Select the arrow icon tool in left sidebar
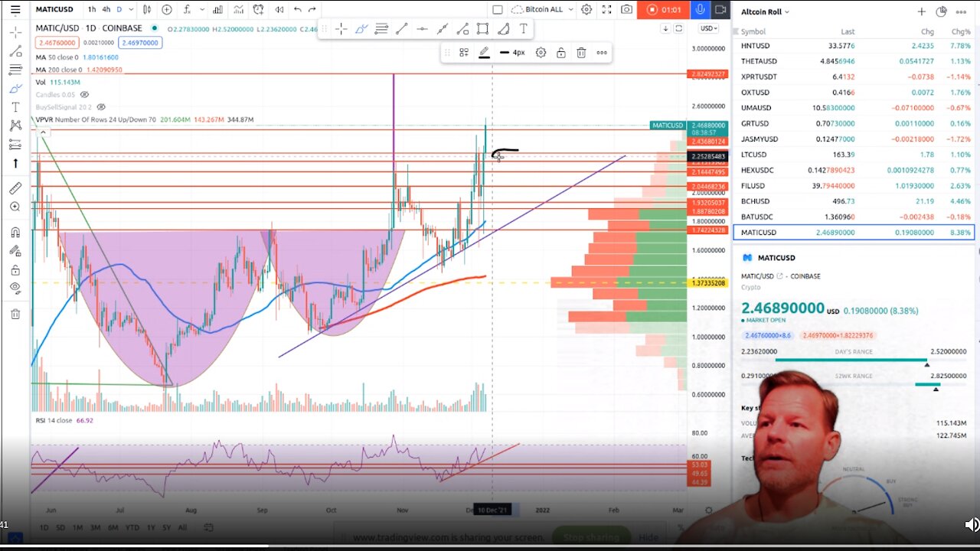This screenshot has width=980, height=551. (15, 163)
